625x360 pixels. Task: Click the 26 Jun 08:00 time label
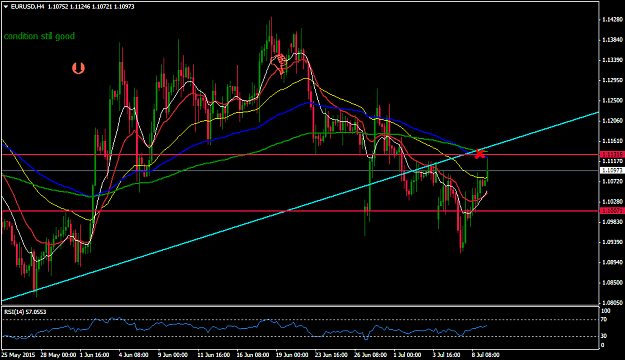pos(370,354)
